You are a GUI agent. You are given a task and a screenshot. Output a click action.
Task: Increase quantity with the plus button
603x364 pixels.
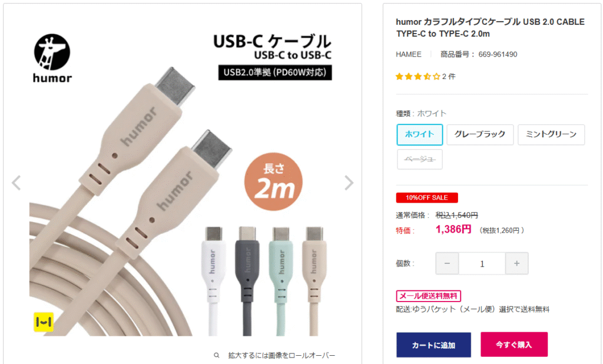tap(516, 263)
